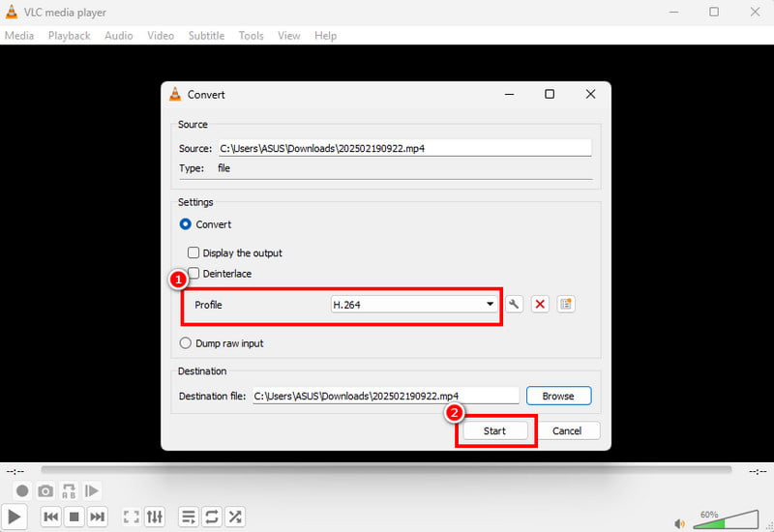This screenshot has height=532, width=774.
Task: Open the Audio menu
Action: 118,36
